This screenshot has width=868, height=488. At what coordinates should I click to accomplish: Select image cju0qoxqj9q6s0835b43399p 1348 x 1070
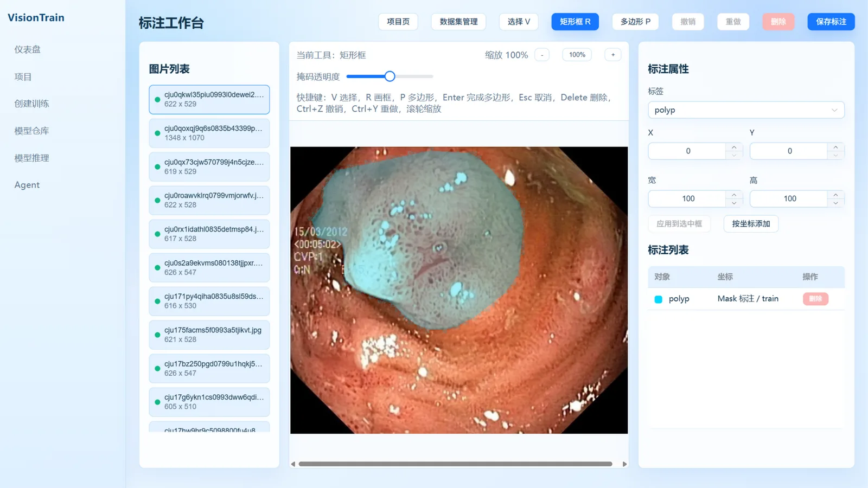pos(209,133)
